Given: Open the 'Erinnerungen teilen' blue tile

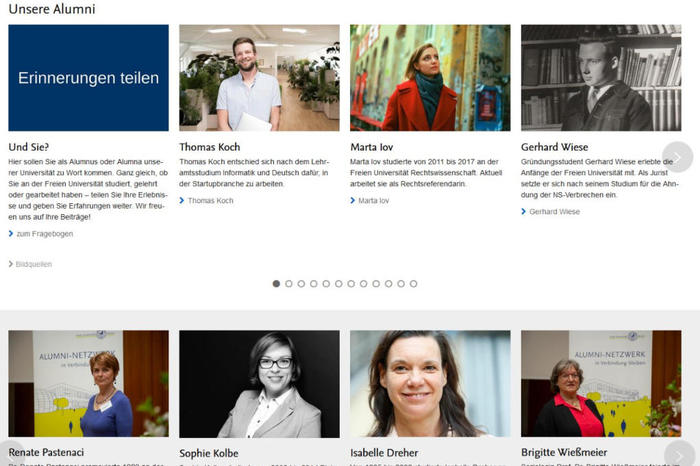Looking at the screenshot, I should pyautogui.click(x=88, y=78).
